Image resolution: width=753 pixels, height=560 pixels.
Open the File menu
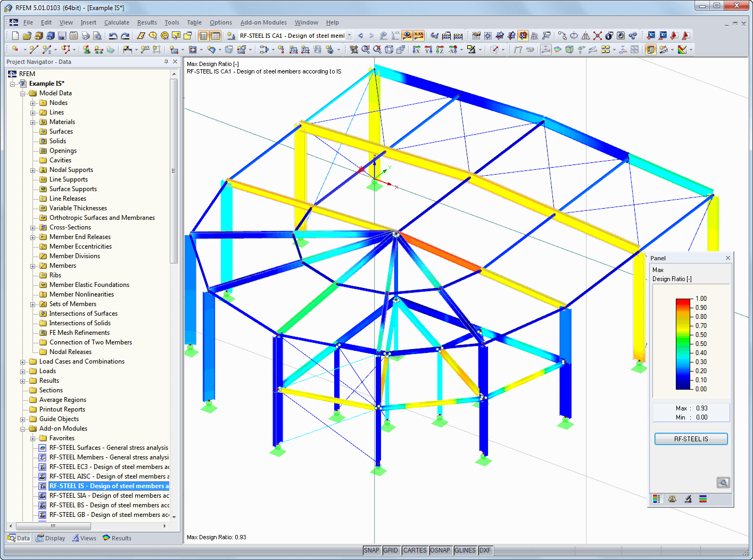point(28,22)
